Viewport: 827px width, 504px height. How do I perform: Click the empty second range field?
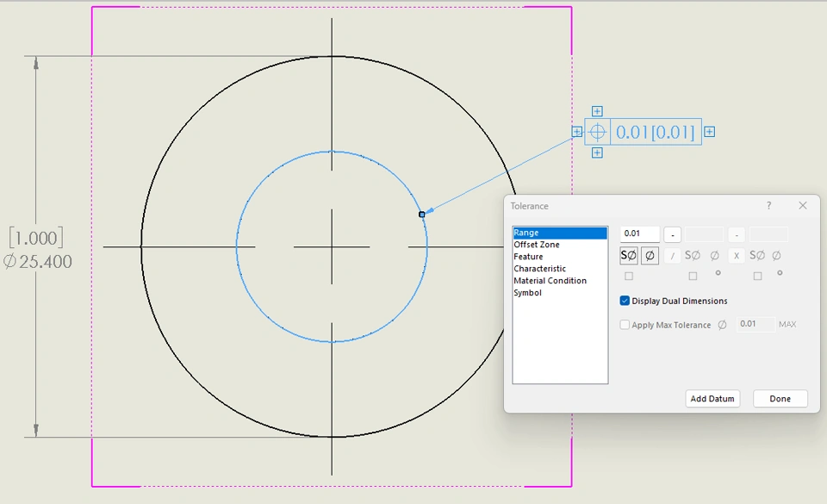(x=704, y=234)
